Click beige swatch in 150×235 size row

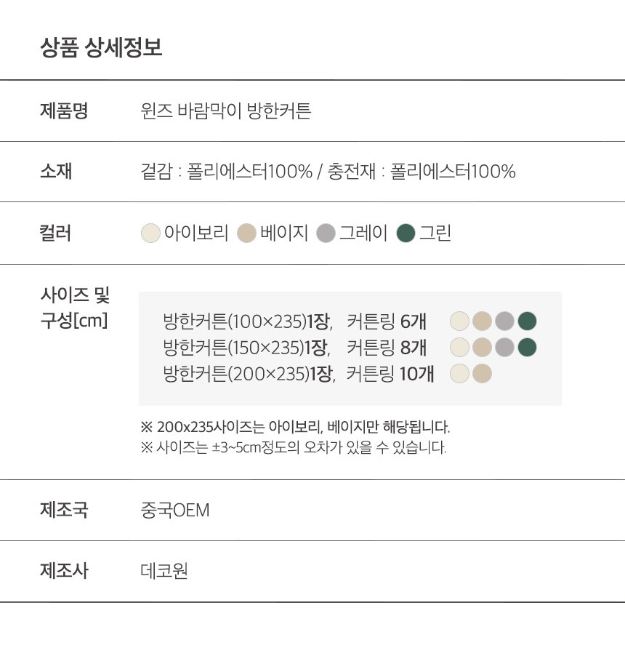point(482,348)
